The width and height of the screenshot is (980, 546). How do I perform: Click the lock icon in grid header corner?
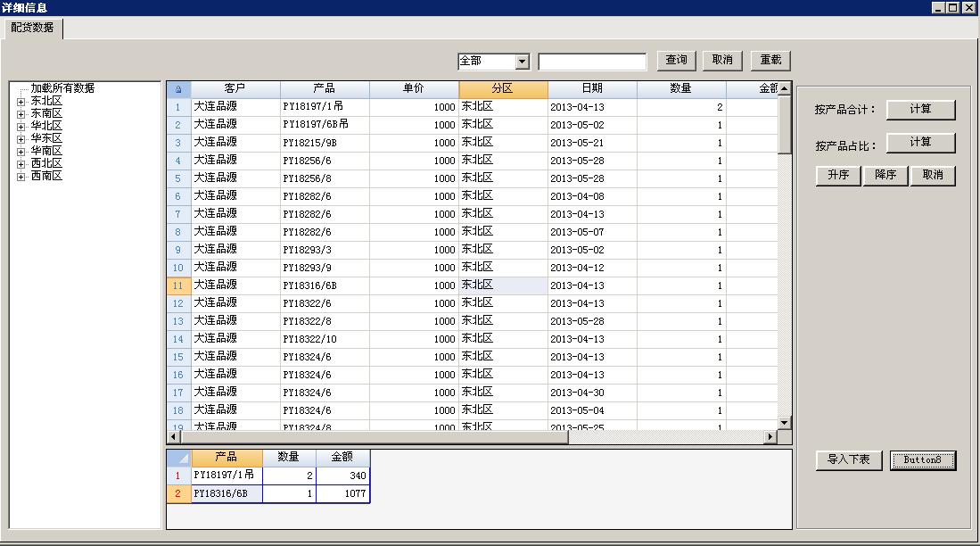(x=178, y=89)
